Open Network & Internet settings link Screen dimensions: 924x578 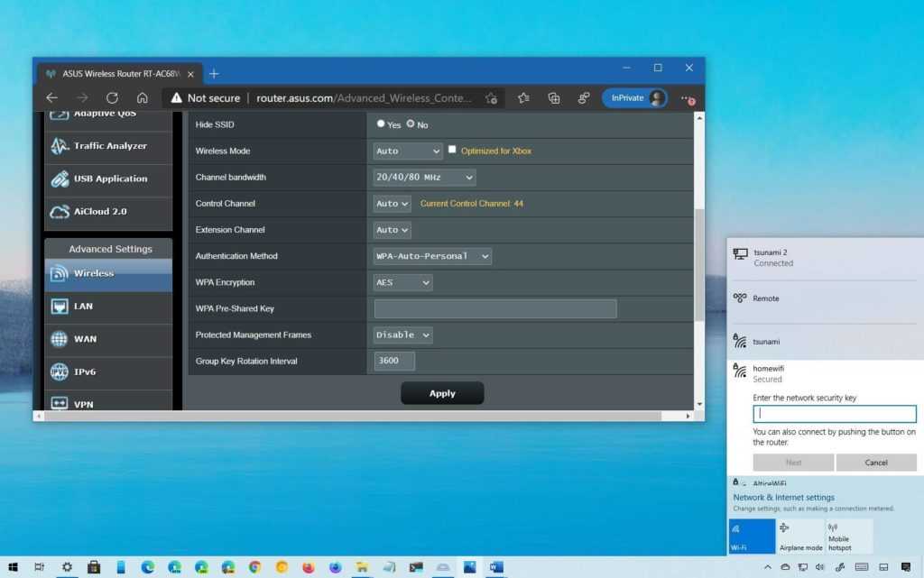(783, 497)
